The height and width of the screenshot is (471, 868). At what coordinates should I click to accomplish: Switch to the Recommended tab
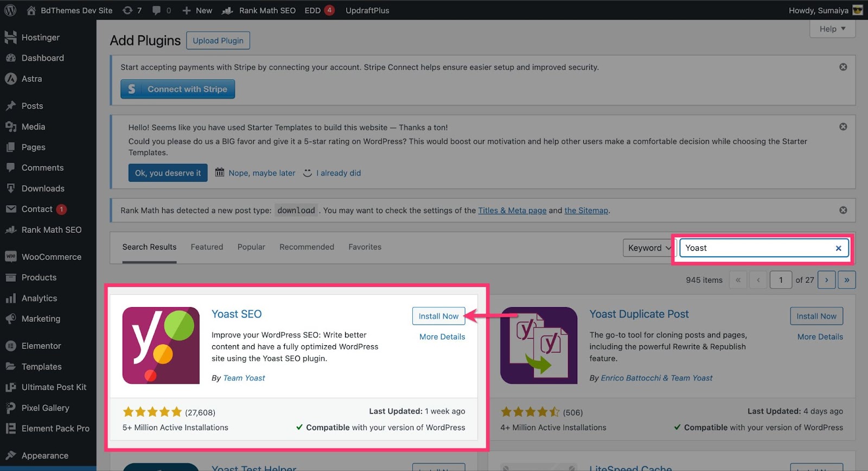tap(307, 247)
